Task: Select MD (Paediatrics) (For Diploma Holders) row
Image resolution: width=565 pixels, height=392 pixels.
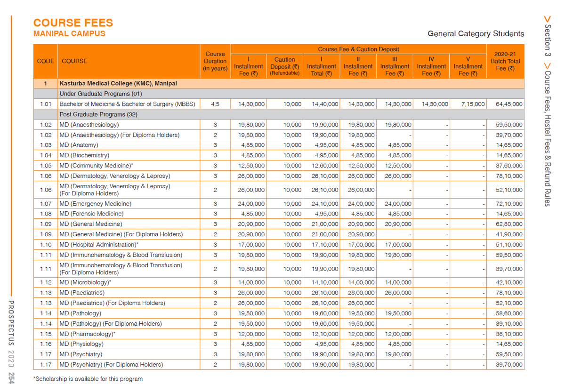Action: (279, 303)
